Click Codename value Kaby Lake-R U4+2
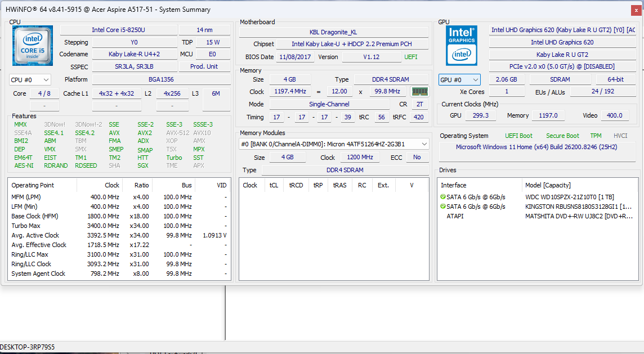 tap(135, 54)
